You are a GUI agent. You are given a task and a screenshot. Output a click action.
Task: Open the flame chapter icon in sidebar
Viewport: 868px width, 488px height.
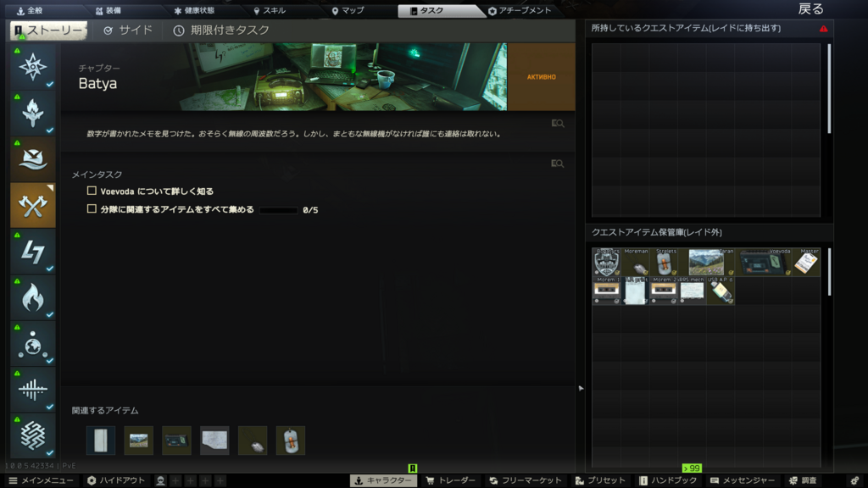[33, 297]
